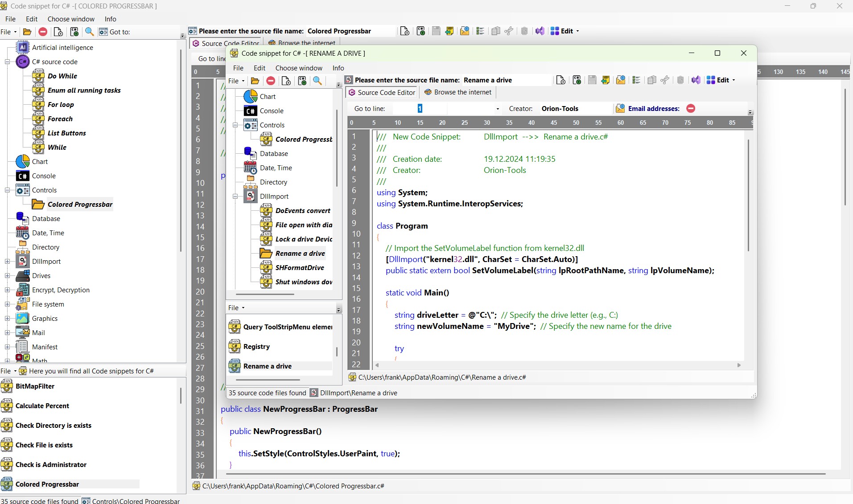Select List Buttons snippet in tree
This screenshot has height=504, width=853.
tap(67, 133)
